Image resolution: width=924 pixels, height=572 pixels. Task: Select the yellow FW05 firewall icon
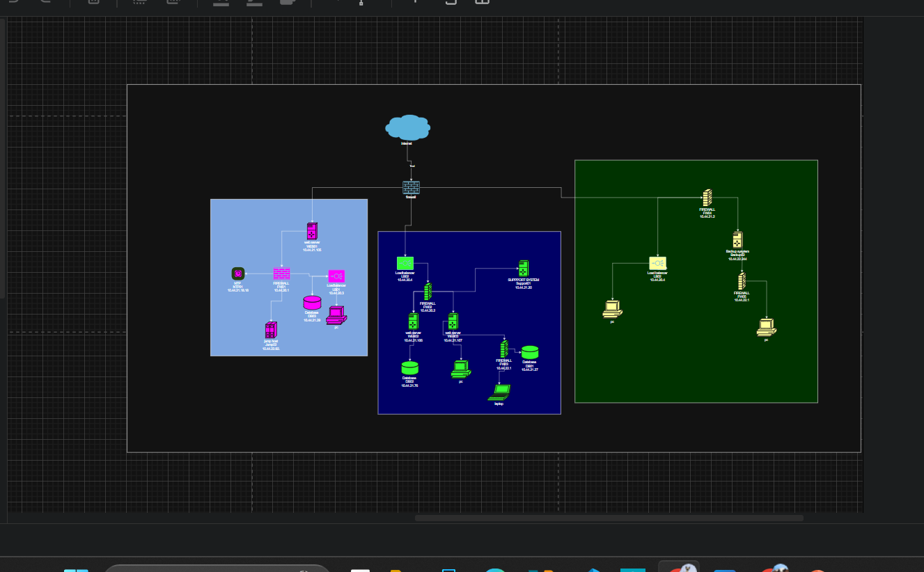pyautogui.click(x=742, y=281)
